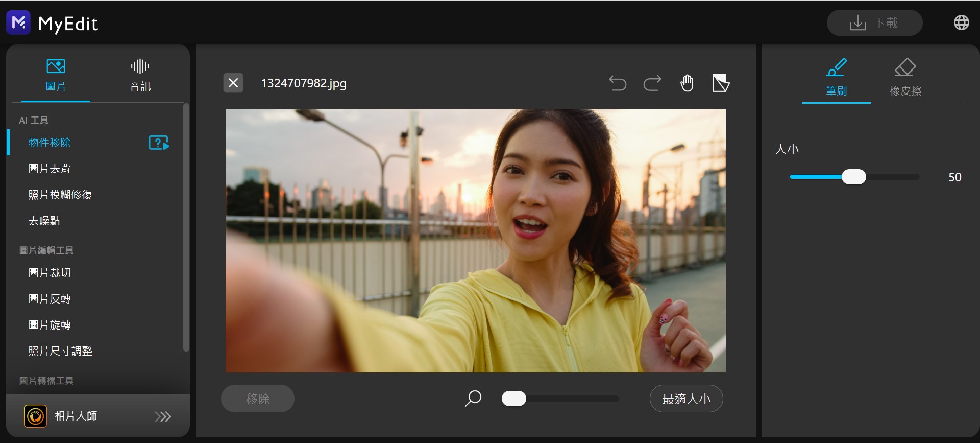Click the 圖片編輯工具 section heading
This screenshot has height=443, width=980.
pyautogui.click(x=46, y=250)
